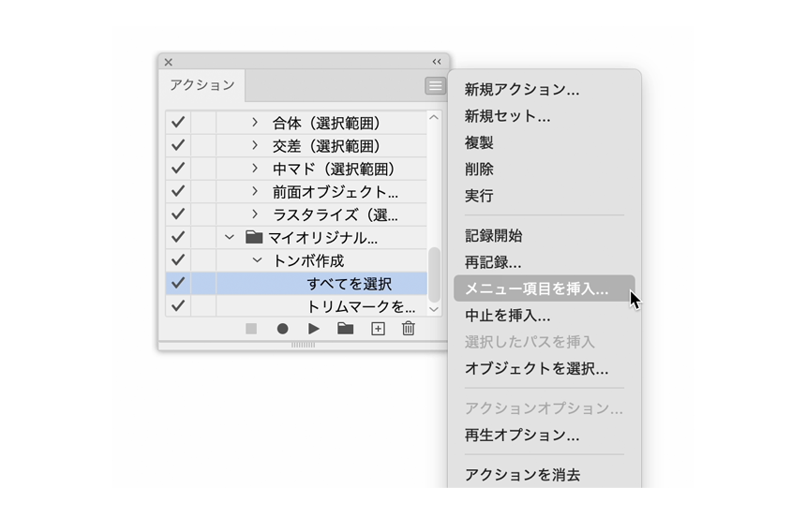Toggle checkmark for マイオリジナル set
The image size is (806, 532).
tap(178, 237)
